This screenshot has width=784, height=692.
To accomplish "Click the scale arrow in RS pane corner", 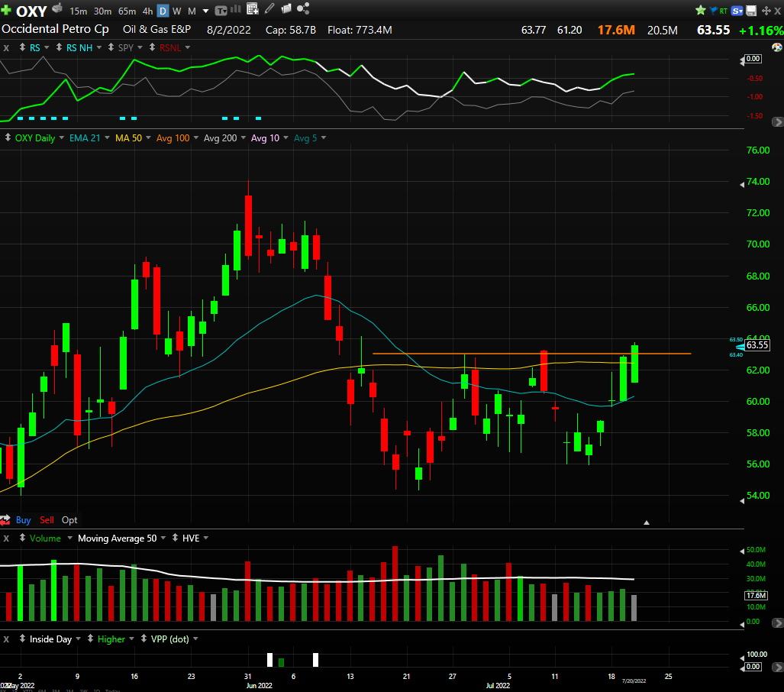I will pyautogui.click(x=777, y=122).
